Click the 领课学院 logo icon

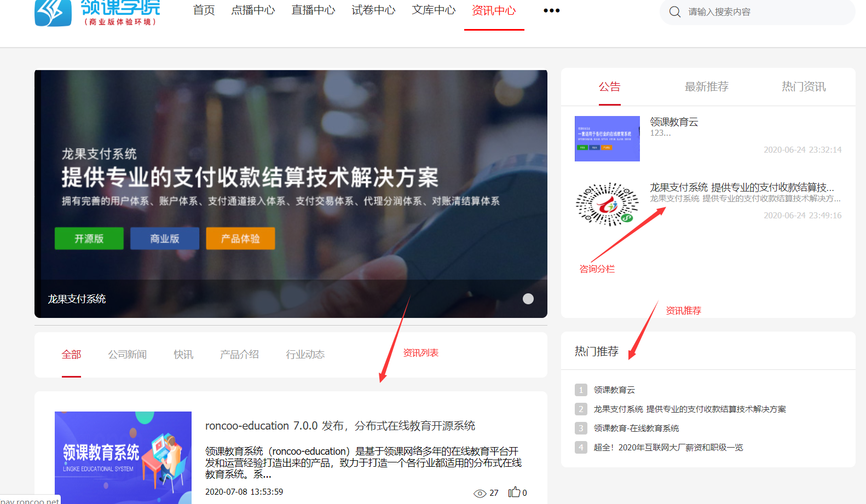pyautogui.click(x=53, y=12)
